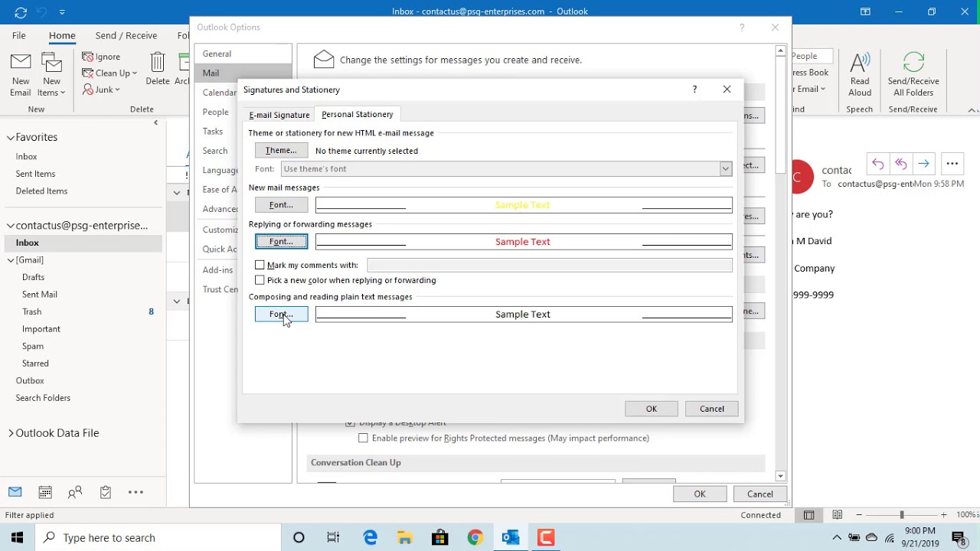
Task: Open the New Items menu icon
Action: (x=51, y=64)
